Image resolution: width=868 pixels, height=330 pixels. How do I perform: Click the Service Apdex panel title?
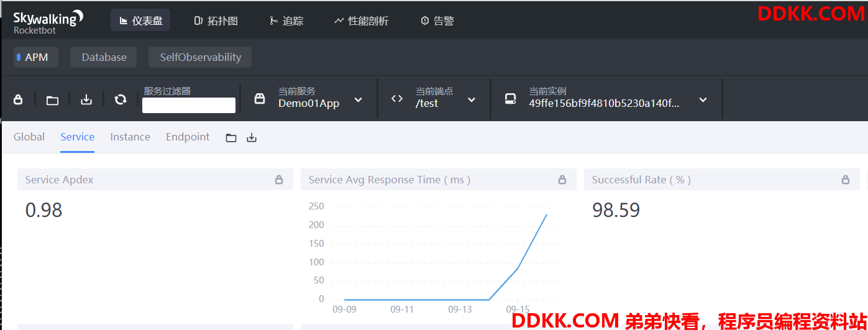pos(59,180)
